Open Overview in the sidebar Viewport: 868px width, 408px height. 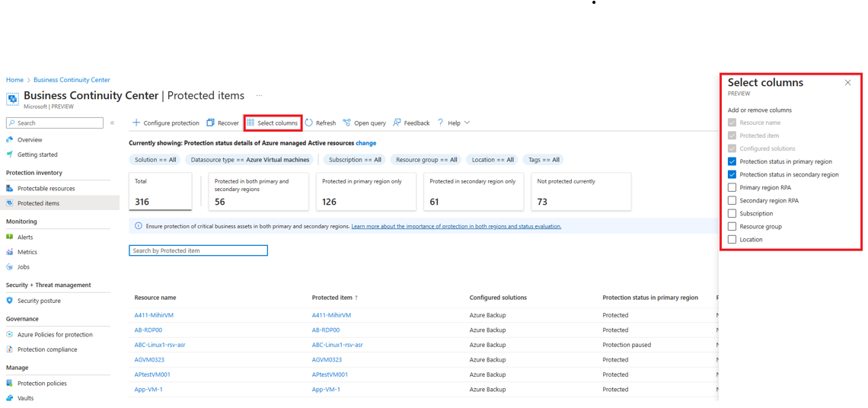coord(30,140)
